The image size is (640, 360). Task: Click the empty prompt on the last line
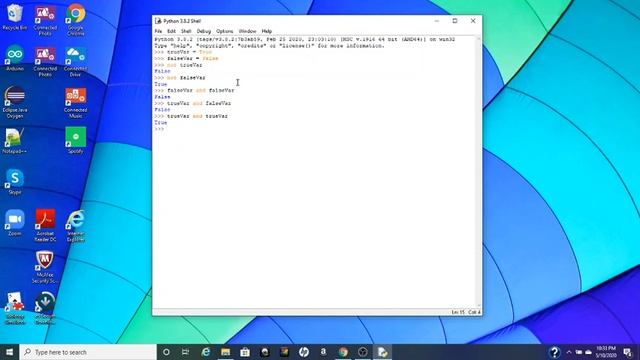159,129
